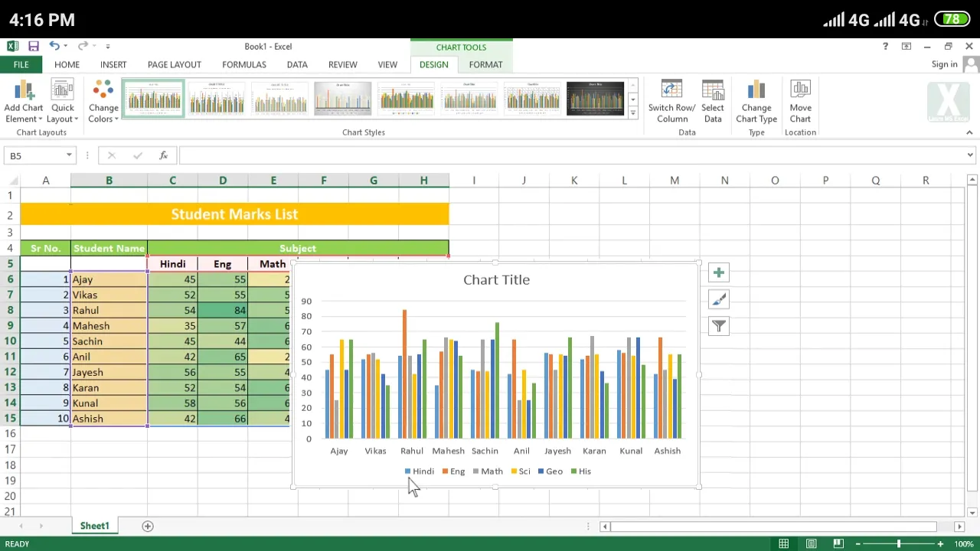Screen dimensions: 980x551
Task: Click the Save icon in quick access toolbar
Action: (x=34, y=46)
